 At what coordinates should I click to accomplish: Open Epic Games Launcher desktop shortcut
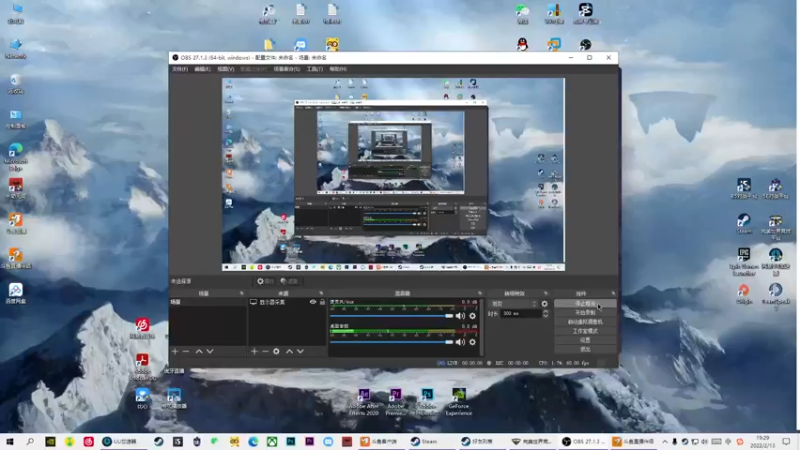[x=744, y=262]
